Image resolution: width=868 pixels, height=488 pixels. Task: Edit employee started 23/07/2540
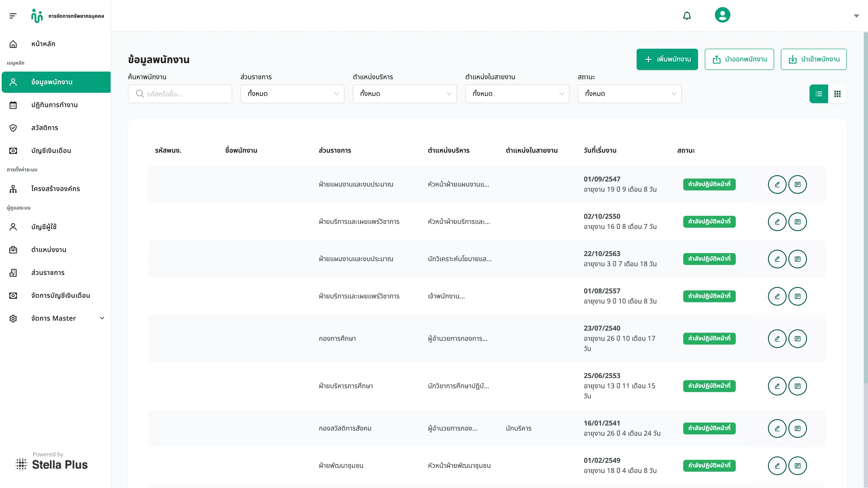point(777,338)
